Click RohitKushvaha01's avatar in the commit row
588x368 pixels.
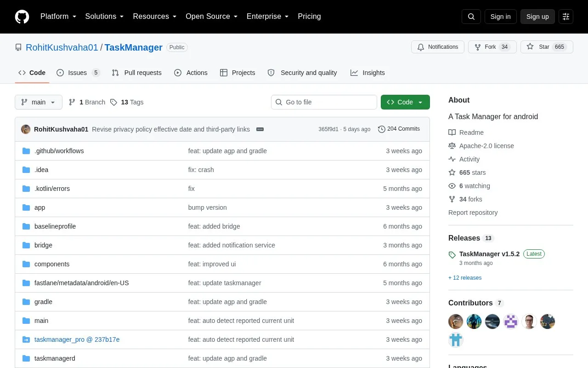click(26, 129)
